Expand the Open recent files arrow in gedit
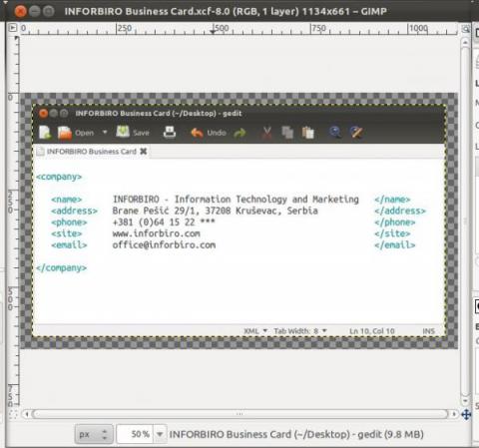The image size is (479, 448). pyautogui.click(x=105, y=132)
